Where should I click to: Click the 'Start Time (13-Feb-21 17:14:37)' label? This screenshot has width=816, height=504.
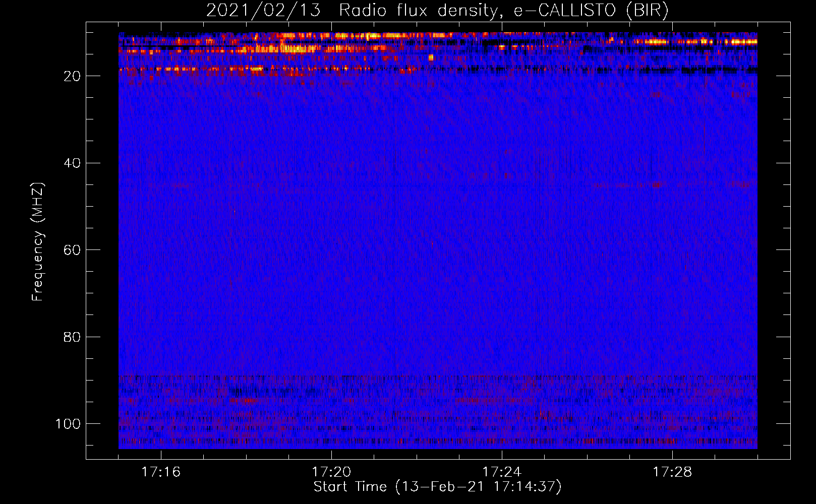click(x=437, y=487)
